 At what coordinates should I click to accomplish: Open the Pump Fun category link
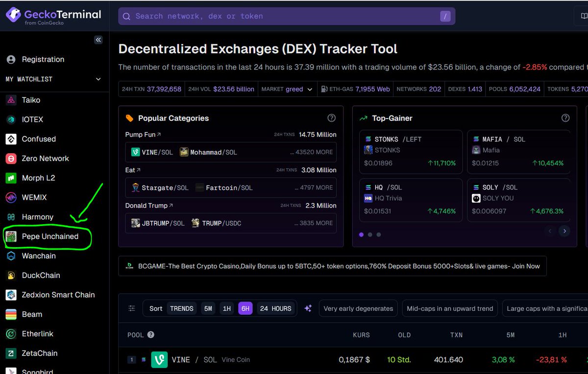tap(143, 135)
